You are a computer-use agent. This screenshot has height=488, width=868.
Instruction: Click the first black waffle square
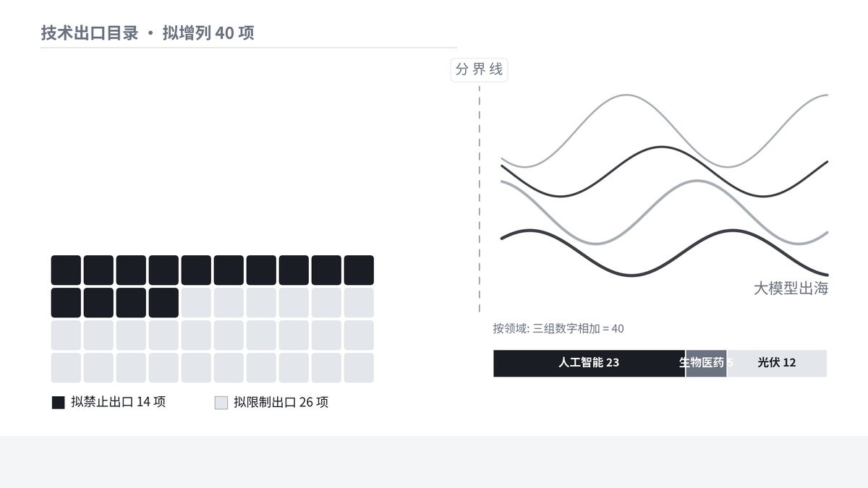tap(66, 270)
